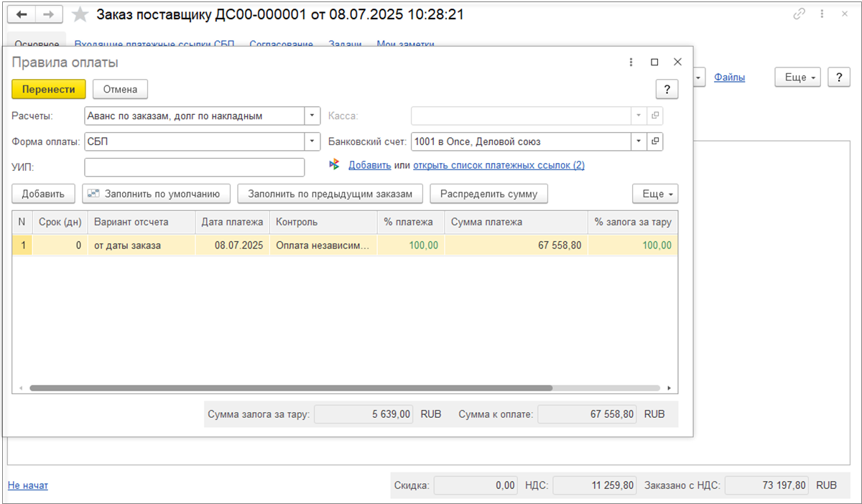The width and height of the screenshot is (862, 504).
Task: Click the Вариант отсчета column header
Action: point(141,222)
